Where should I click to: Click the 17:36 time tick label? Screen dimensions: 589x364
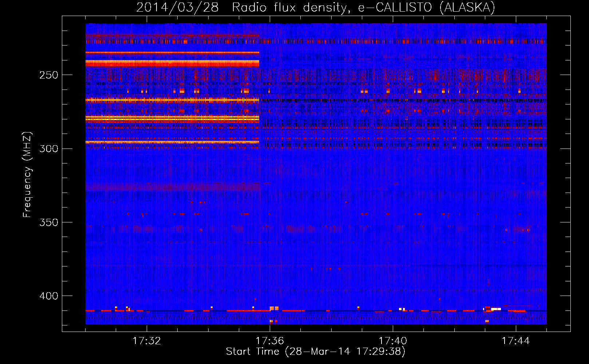(x=270, y=341)
